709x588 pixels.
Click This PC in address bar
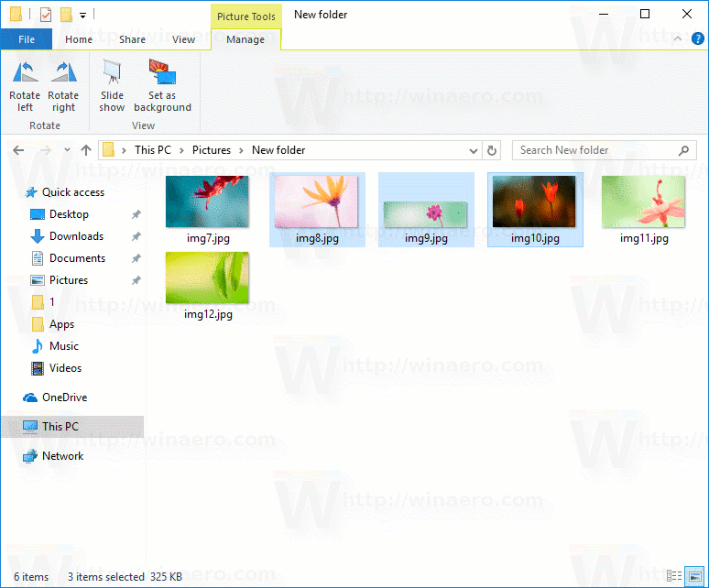pos(153,150)
